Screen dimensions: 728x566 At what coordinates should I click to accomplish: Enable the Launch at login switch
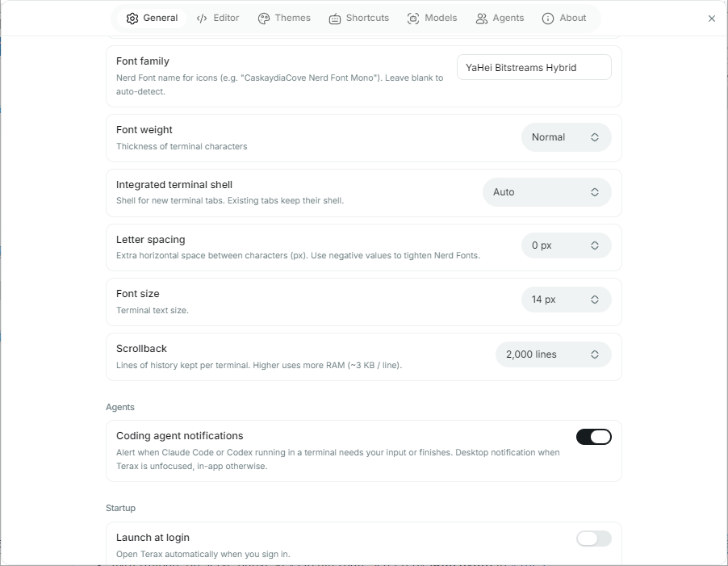594,539
